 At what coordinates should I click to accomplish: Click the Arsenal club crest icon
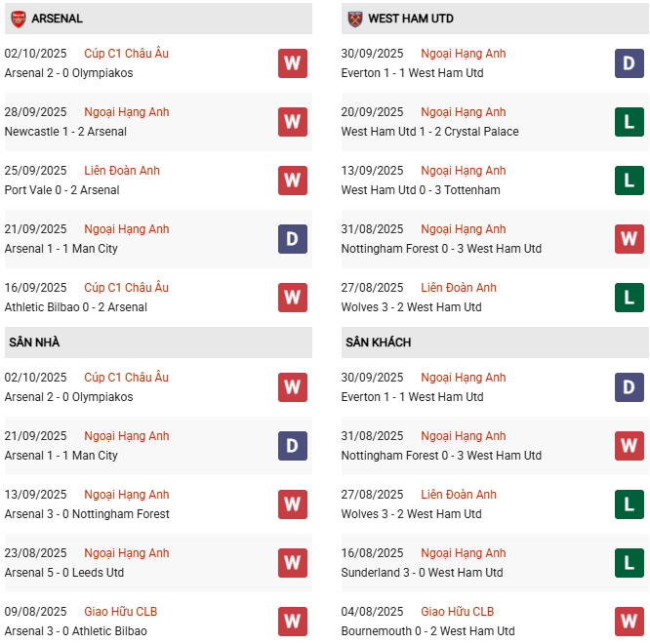[18, 19]
